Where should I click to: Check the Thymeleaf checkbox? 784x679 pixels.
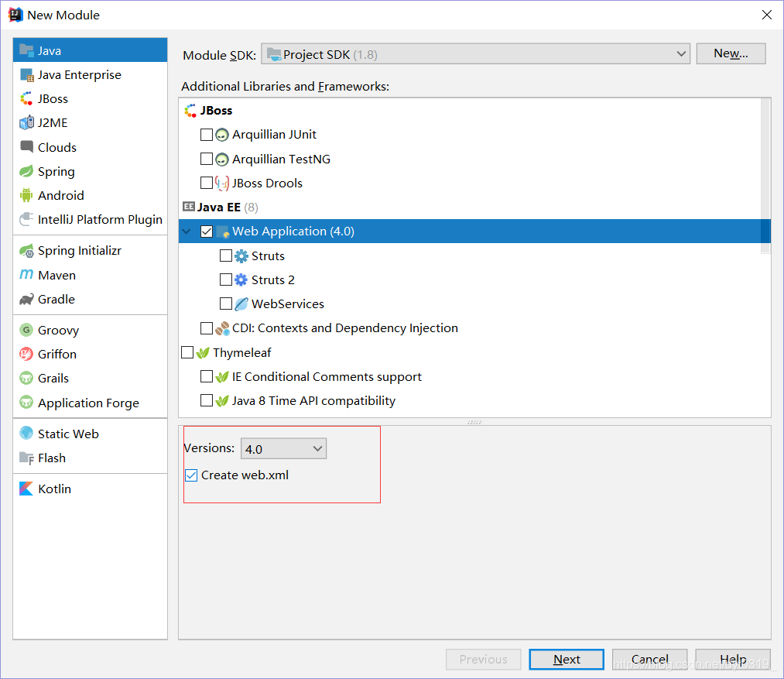(x=187, y=352)
